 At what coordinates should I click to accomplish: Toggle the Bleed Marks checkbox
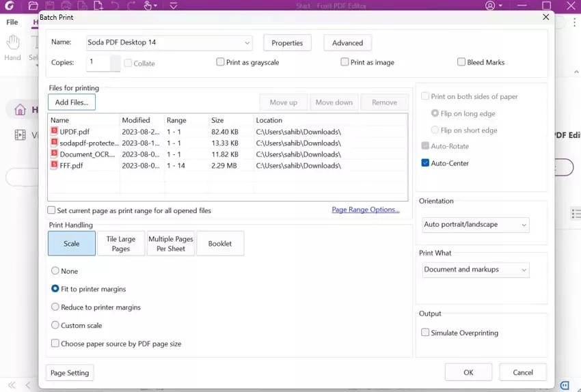pos(461,62)
